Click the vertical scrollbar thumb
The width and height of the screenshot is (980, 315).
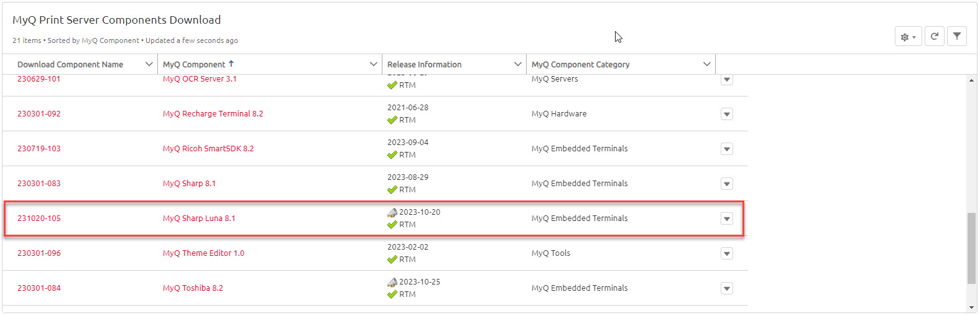click(971, 248)
